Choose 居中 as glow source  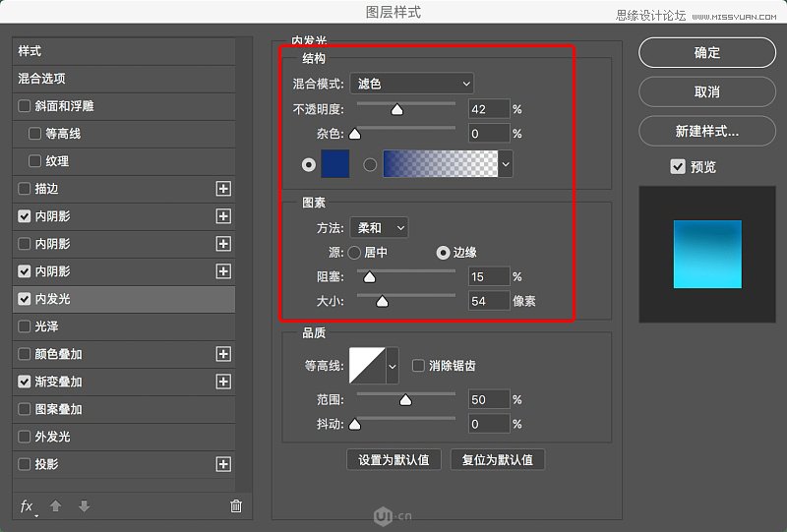click(354, 253)
